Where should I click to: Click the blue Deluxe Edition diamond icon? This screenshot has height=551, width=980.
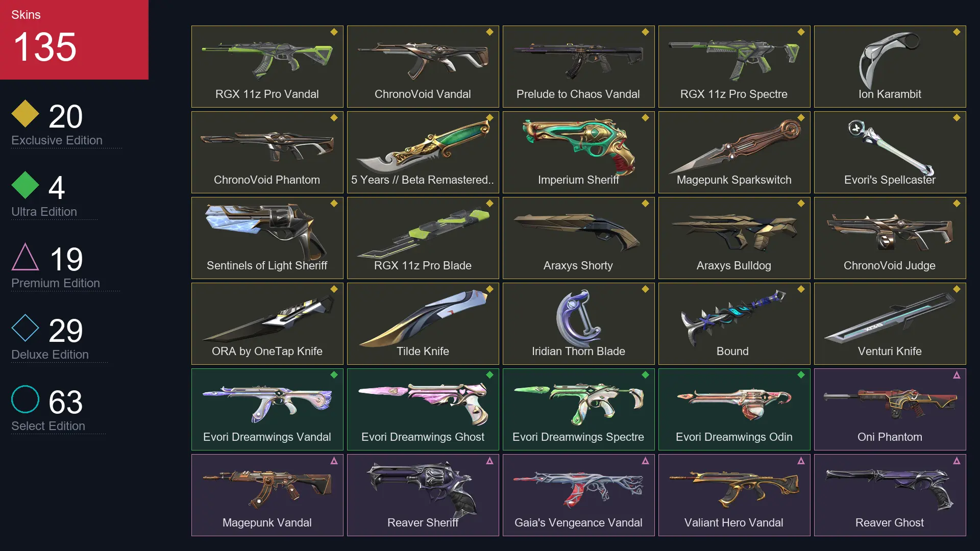point(25,328)
